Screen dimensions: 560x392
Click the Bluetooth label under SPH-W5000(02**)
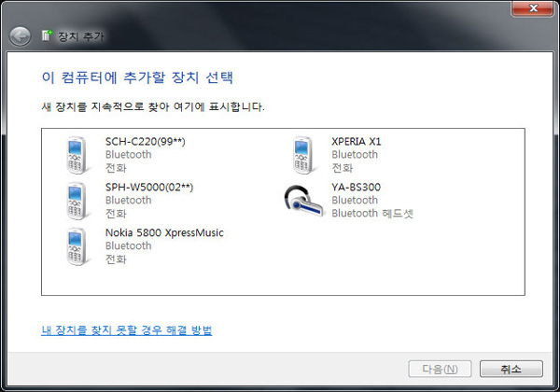129,201
